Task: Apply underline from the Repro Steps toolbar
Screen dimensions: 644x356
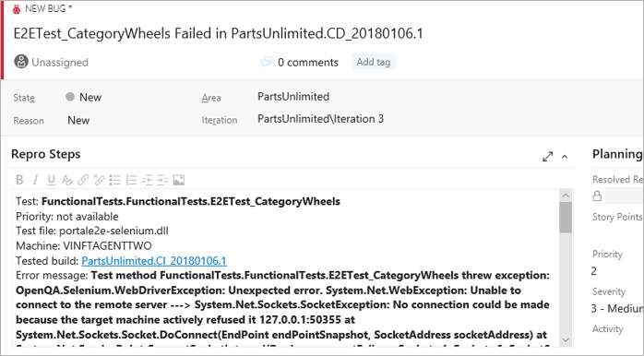Action: [51, 180]
